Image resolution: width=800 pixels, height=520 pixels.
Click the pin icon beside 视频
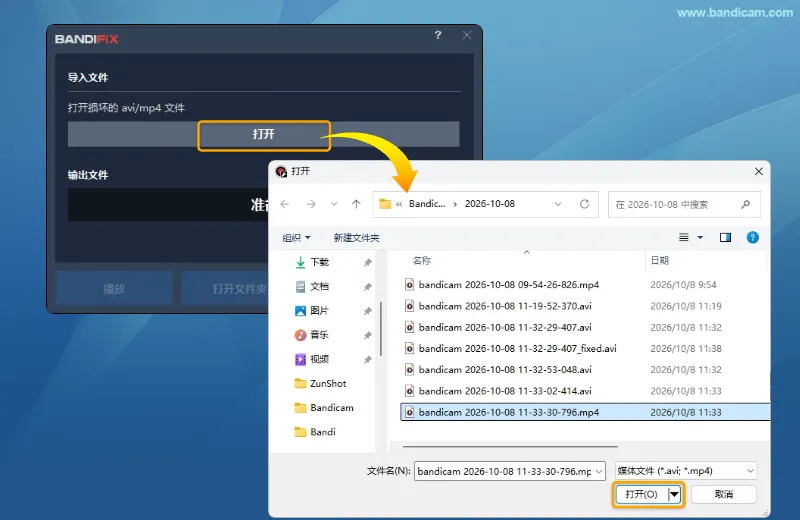[x=367, y=360]
